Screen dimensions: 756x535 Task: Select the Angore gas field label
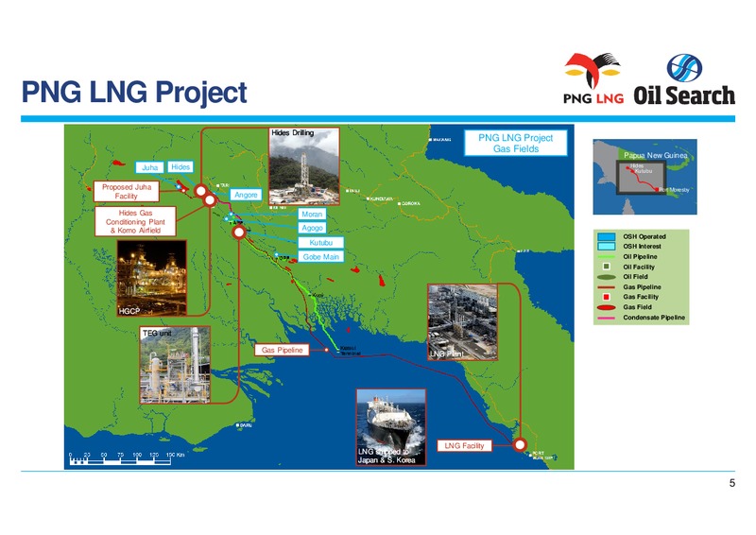tap(246, 195)
